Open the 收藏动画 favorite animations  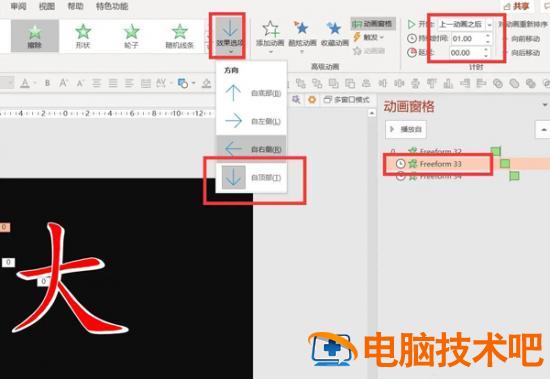coord(335,34)
